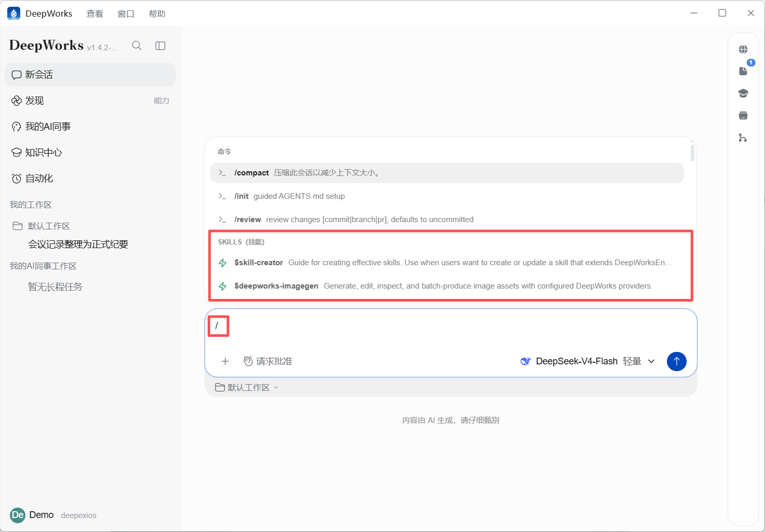Select the /compact command
The height and width of the screenshot is (532, 765).
447,173
